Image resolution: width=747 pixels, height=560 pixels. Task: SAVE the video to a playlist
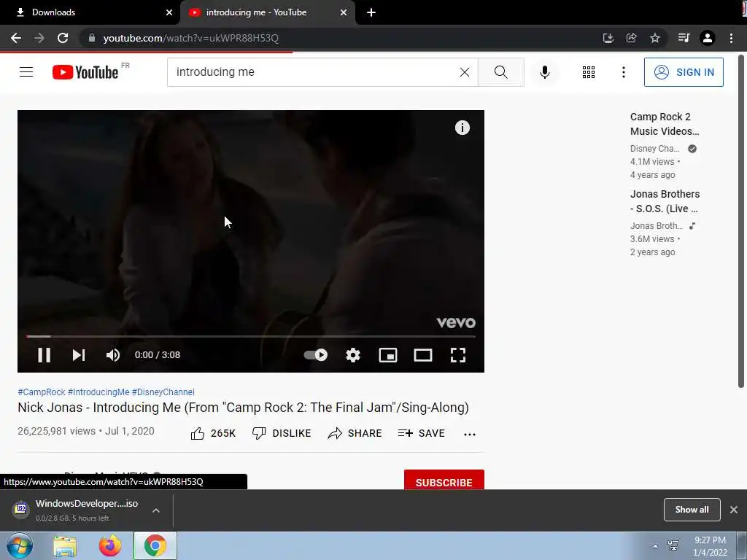click(x=422, y=433)
